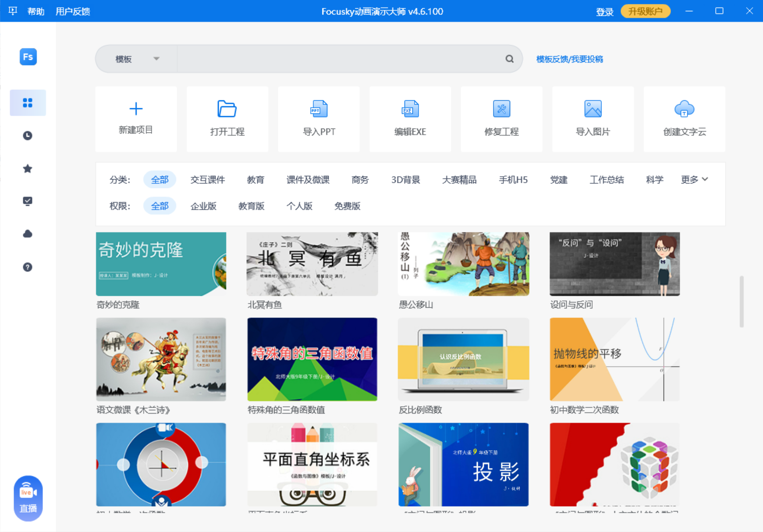Import images via 导入图片
This screenshot has width=763, height=532.
(x=593, y=119)
